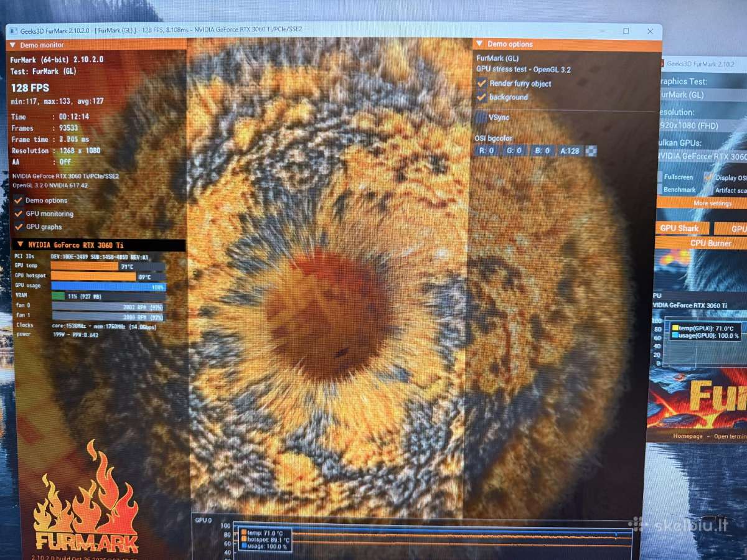Collapse the Demo monitor panel arrow
The height and width of the screenshot is (560, 747).
[x=12, y=45]
